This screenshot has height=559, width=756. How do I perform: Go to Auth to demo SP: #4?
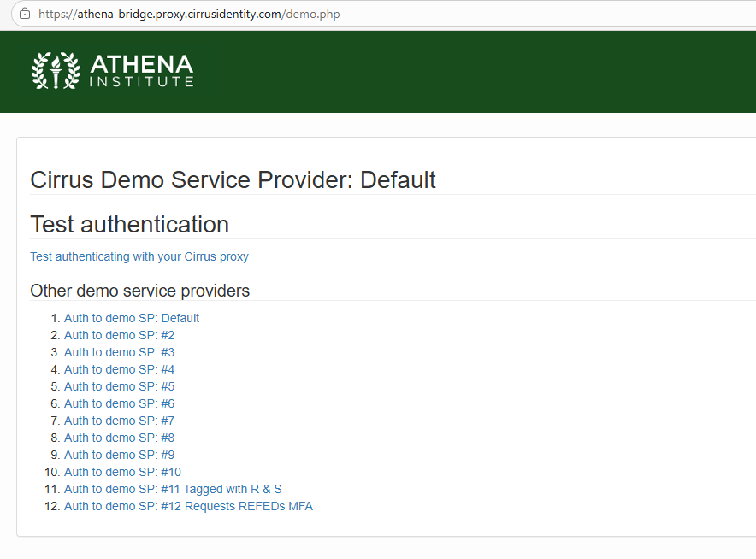coord(119,369)
